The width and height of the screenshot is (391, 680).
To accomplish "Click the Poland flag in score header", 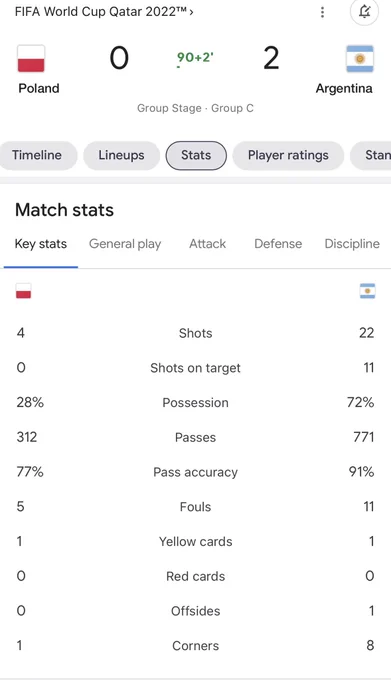I will (x=31, y=59).
